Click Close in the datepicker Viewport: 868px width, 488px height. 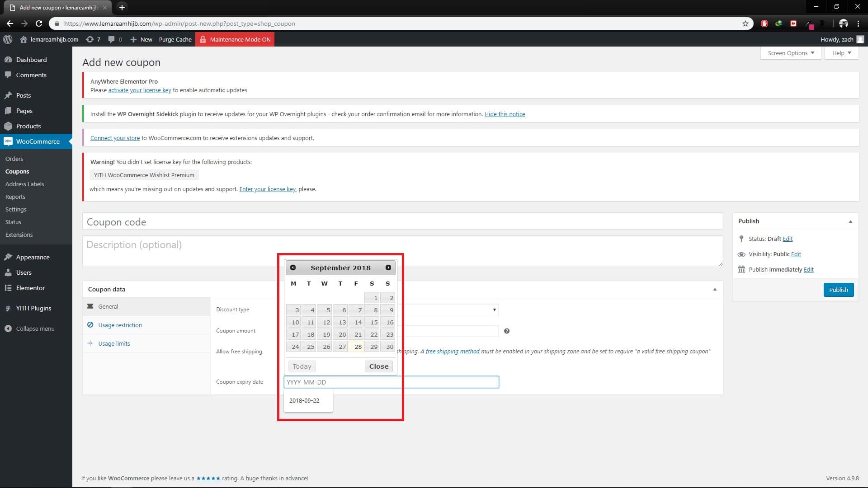click(379, 366)
